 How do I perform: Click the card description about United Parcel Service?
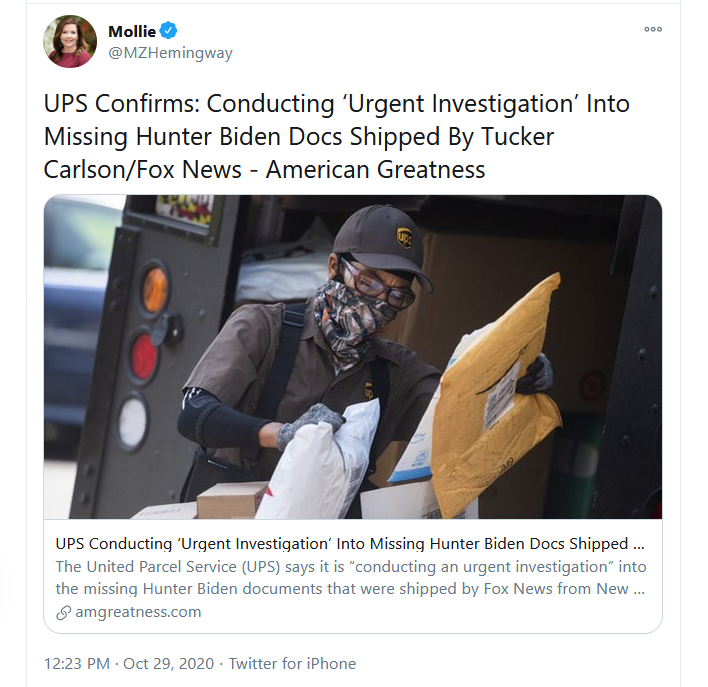point(352,578)
